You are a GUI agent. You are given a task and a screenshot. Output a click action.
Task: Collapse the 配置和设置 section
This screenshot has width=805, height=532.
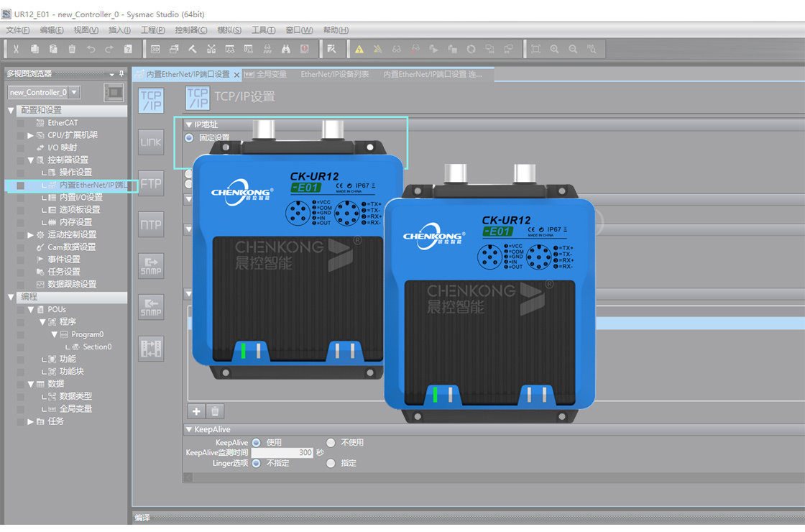pyautogui.click(x=11, y=111)
